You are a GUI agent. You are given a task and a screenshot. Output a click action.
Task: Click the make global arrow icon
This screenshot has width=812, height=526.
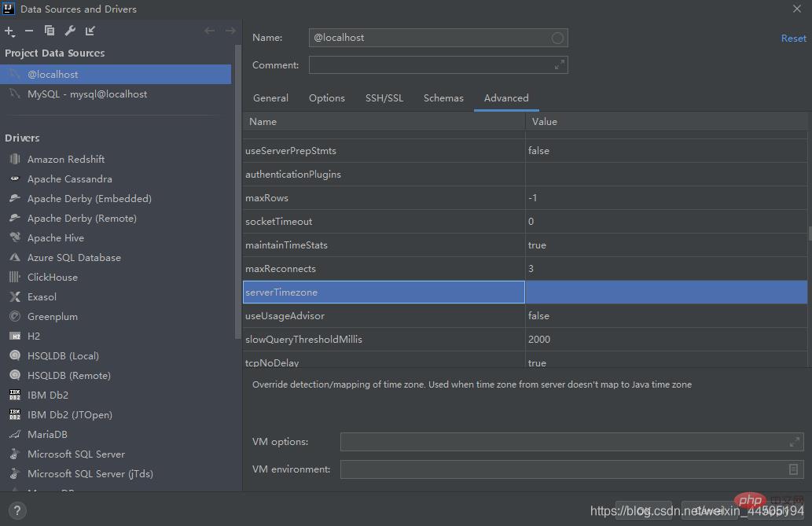(90, 31)
